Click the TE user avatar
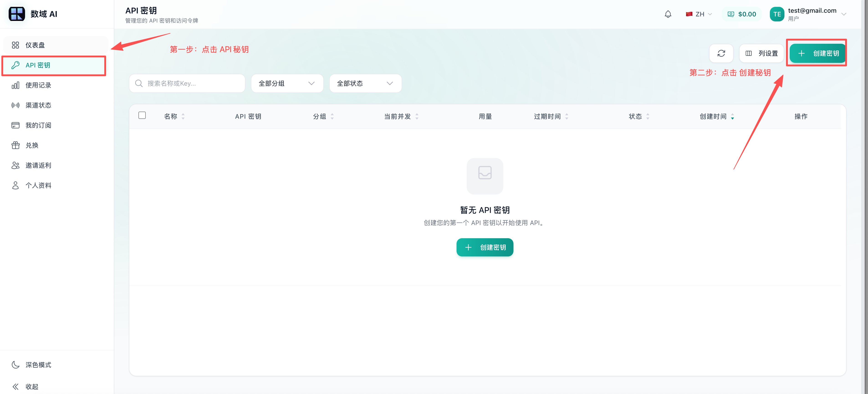Viewport: 868px width, 394px height. [x=777, y=14]
